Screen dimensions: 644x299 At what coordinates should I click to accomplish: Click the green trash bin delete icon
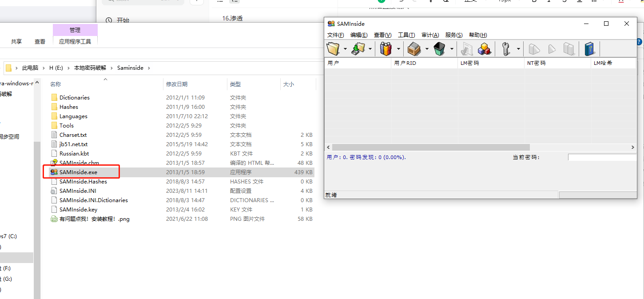coord(440,48)
